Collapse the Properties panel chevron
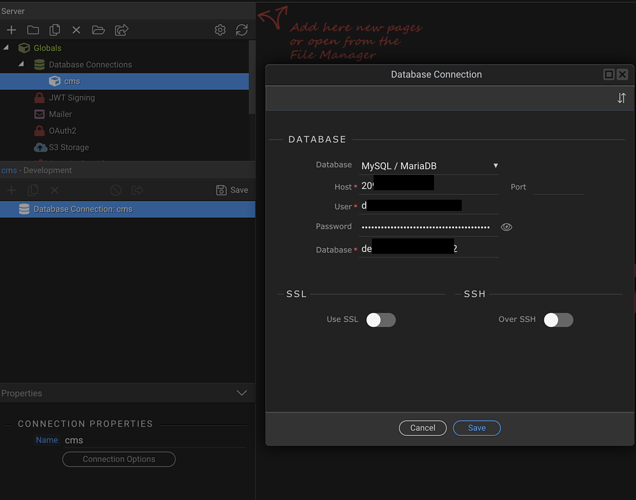Viewport: 636px width, 500px height. (242, 393)
